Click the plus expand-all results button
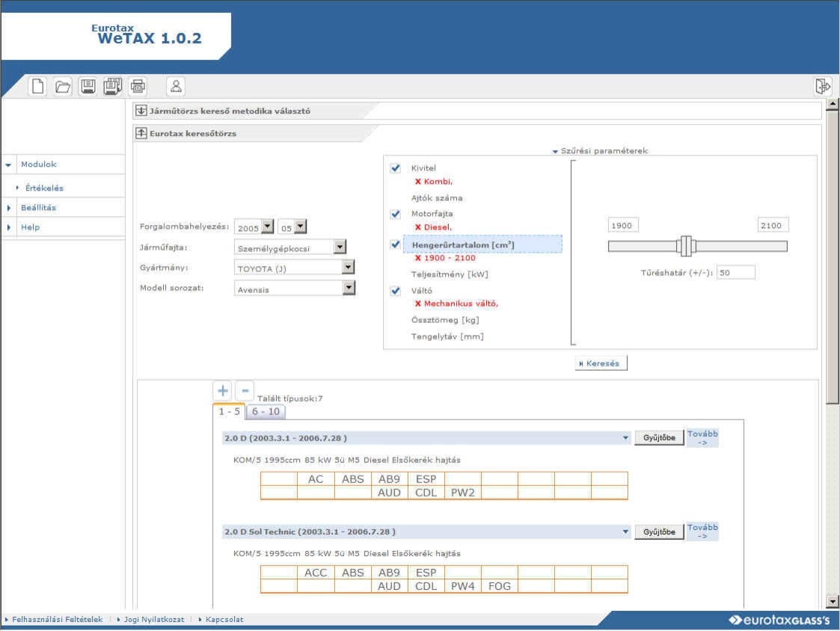The image size is (840, 631). click(223, 390)
